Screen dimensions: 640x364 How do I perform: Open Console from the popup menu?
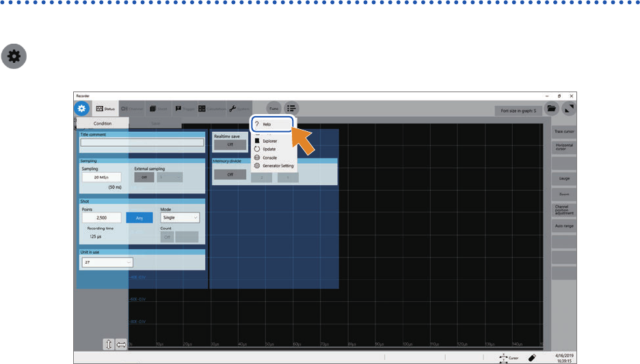[269, 158]
